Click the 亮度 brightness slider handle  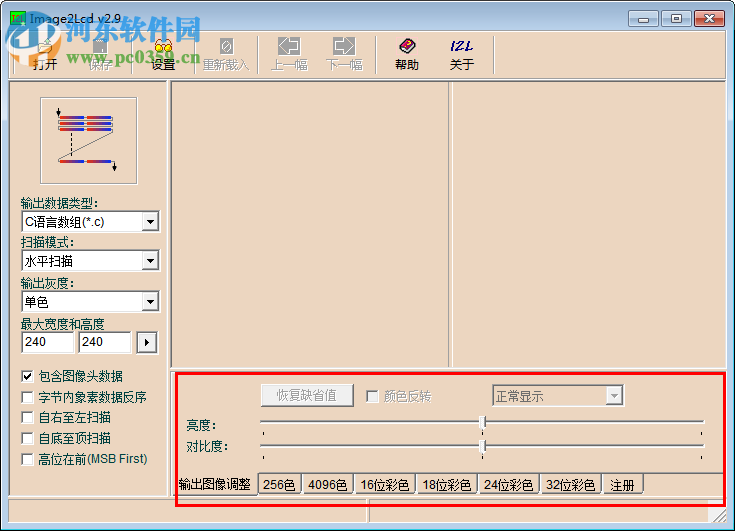483,423
